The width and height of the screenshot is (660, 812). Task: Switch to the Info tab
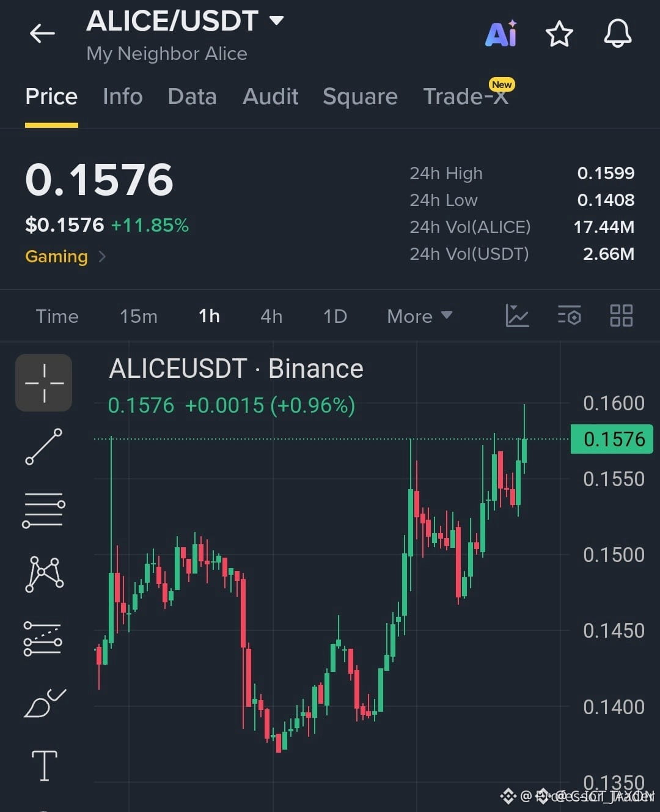pos(122,97)
